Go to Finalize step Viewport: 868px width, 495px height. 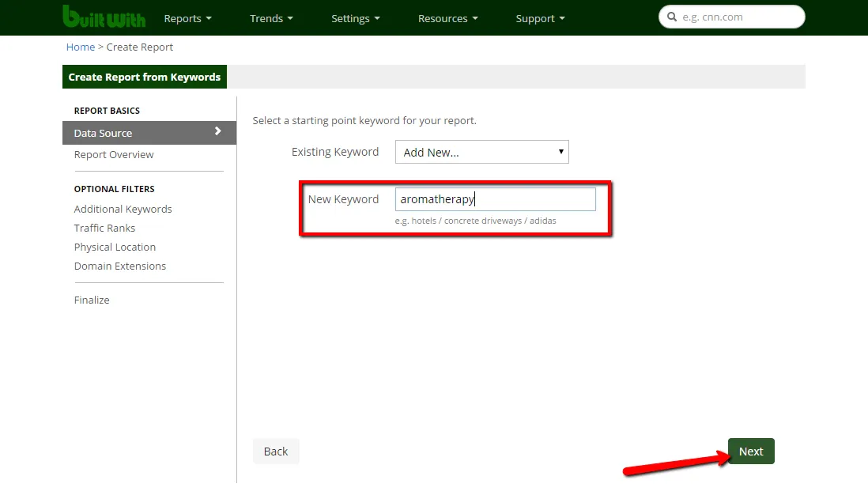pos(92,300)
